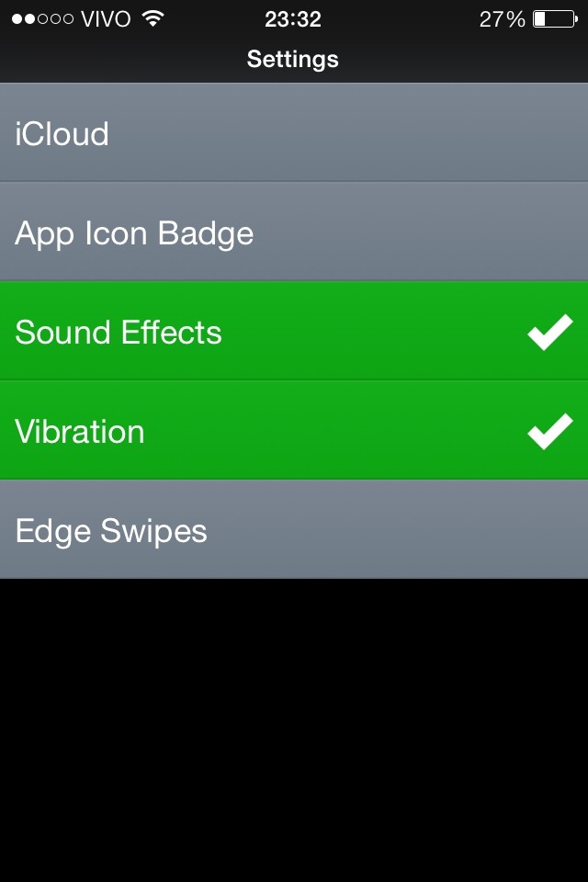Tap the unchecked spot in App Icon Badge row
The width and height of the screenshot is (588, 882).
click(x=550, y=233)
